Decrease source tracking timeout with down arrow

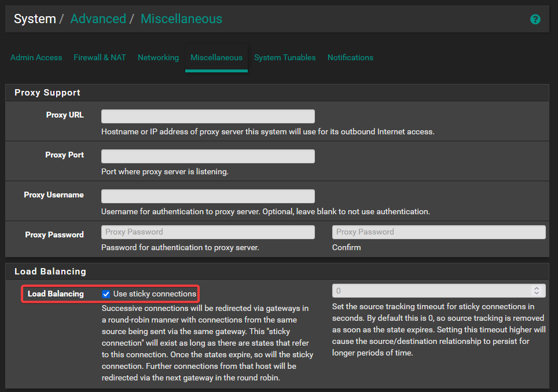tap(537, 294)
